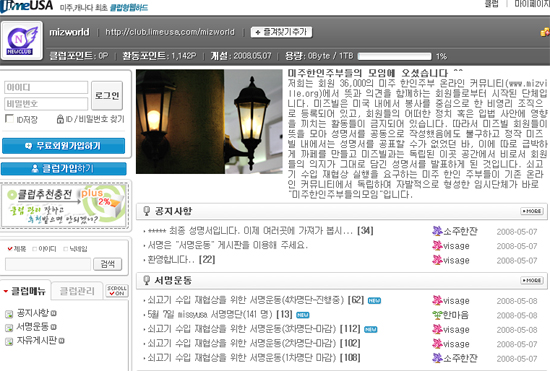Open the club.limeusa.com/mizworld URL link
The height and width of the screenshot is (371, 550).
(170, 32)
